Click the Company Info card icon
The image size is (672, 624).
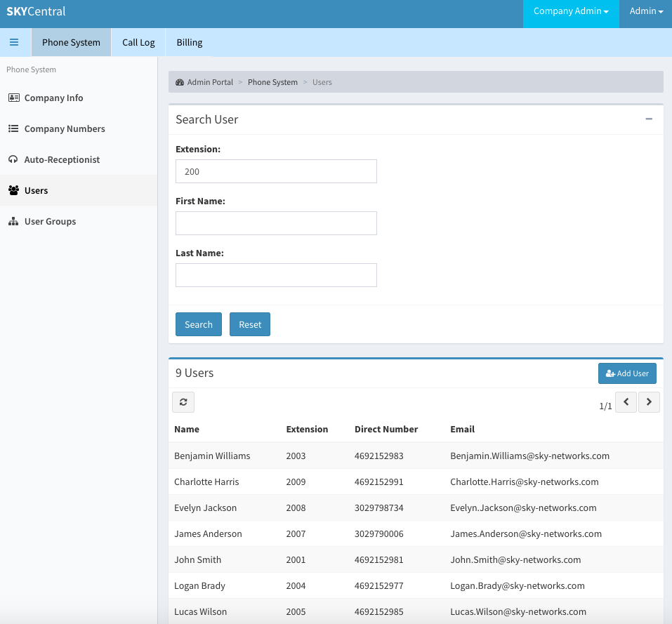point(14,98)
